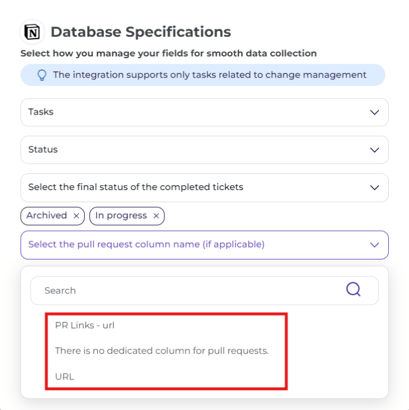Open the Tasks database dropdown field
Screen dimensions: 409x410
[x=204, y=112]
